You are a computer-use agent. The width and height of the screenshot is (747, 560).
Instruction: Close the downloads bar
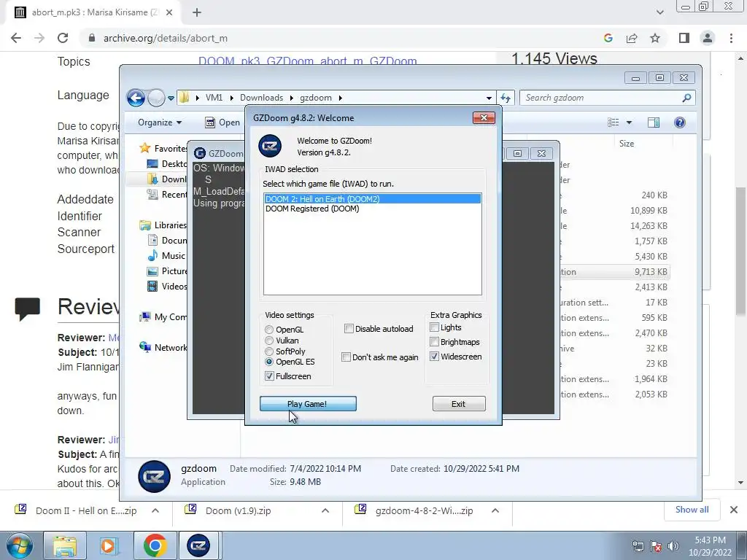tap(734, 510)
